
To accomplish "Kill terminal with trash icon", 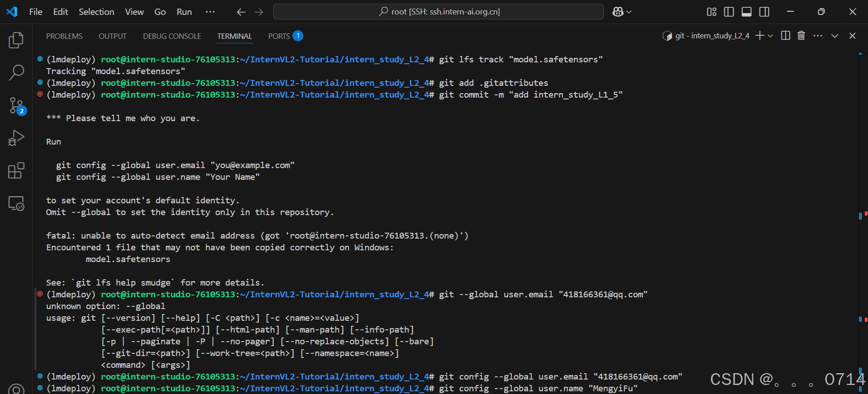I will (801, 36).
